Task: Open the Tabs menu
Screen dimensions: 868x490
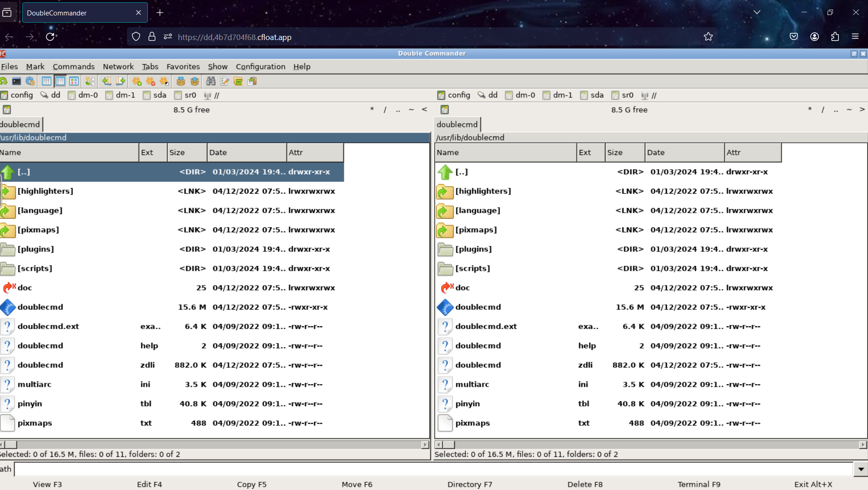Action: [x=150, y=66]
